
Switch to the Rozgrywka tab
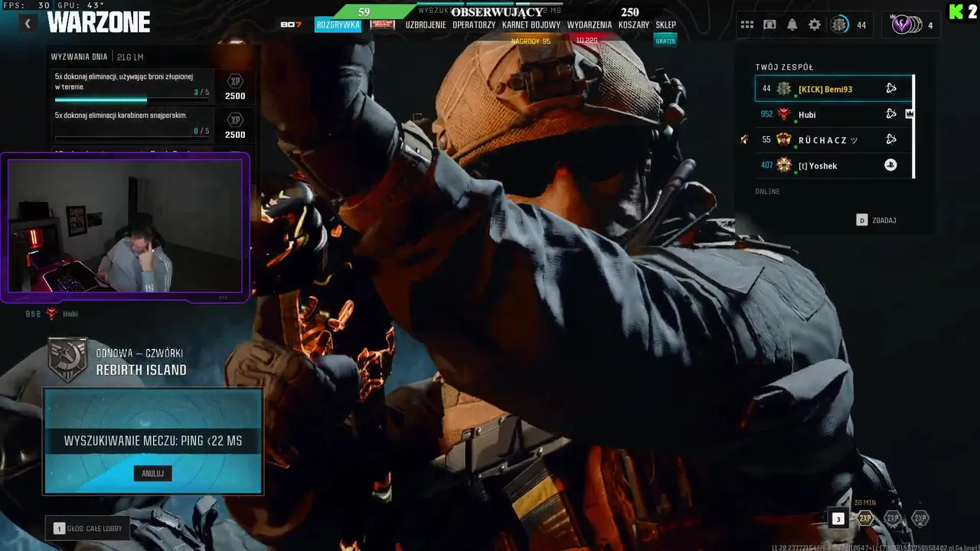[x=338, y=24]
